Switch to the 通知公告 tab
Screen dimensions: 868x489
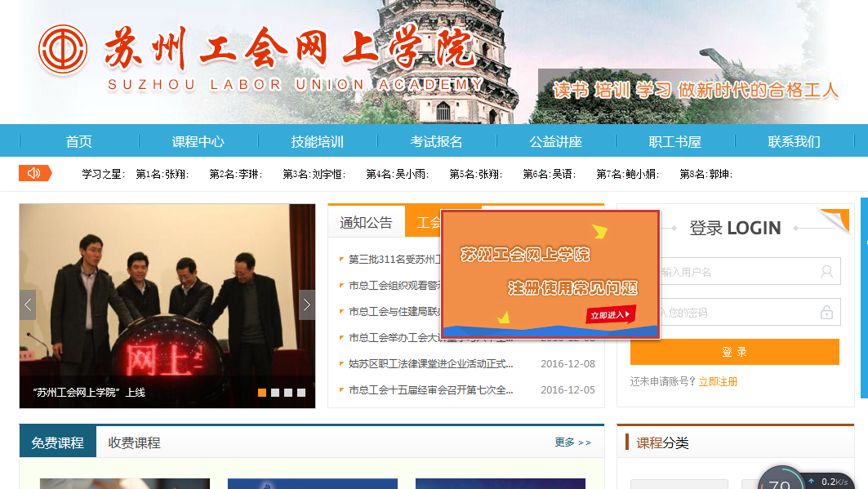click(366, 223)
